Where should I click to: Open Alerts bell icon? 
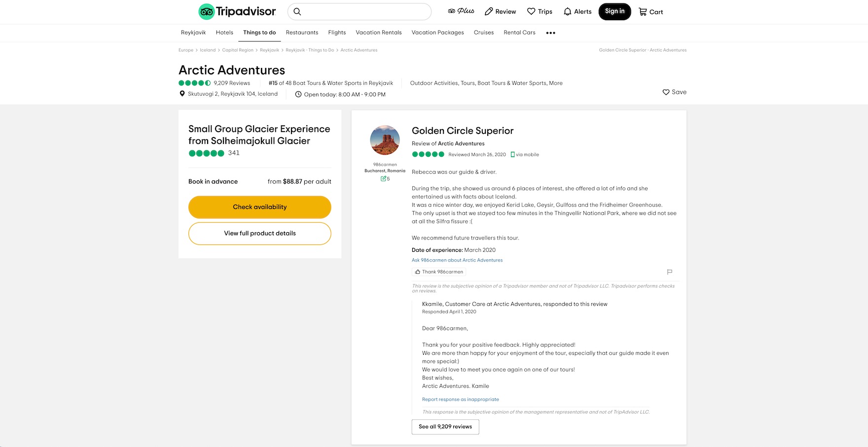click(x=568, y=12)
